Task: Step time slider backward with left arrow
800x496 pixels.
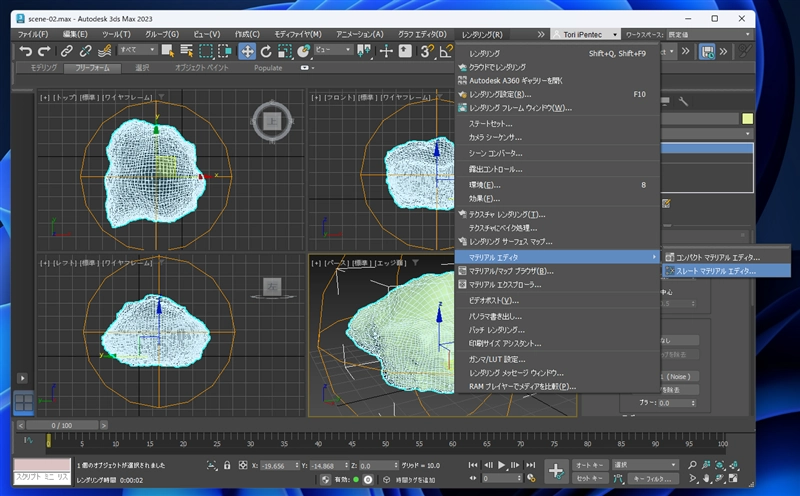Action: tap(20, 425)
